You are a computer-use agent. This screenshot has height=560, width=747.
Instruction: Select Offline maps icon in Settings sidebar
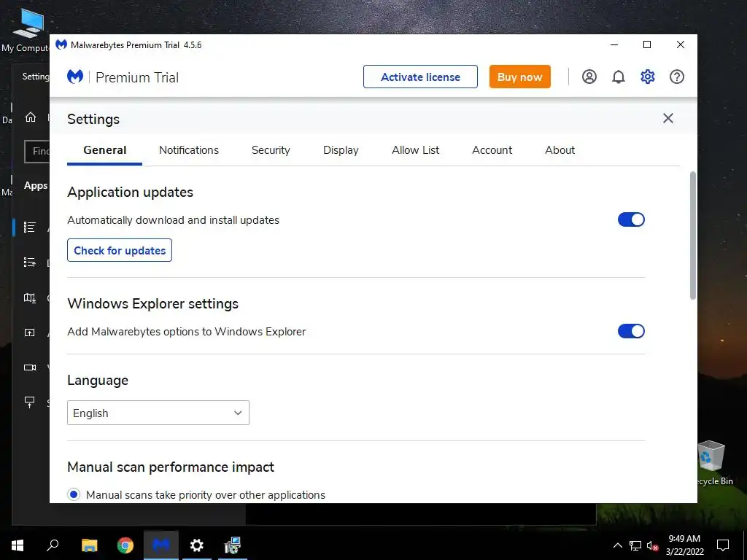pos(29,298)
